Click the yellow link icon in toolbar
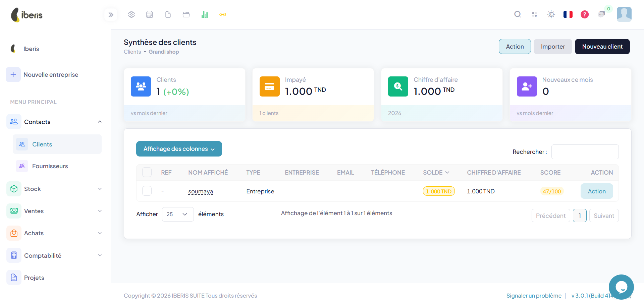 [x=223, y=14]
